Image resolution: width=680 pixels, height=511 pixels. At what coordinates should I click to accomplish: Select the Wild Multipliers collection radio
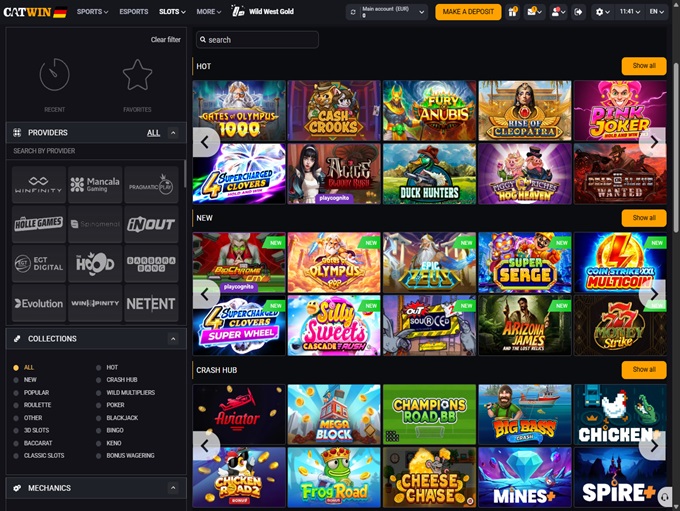[x=98, y=393]
